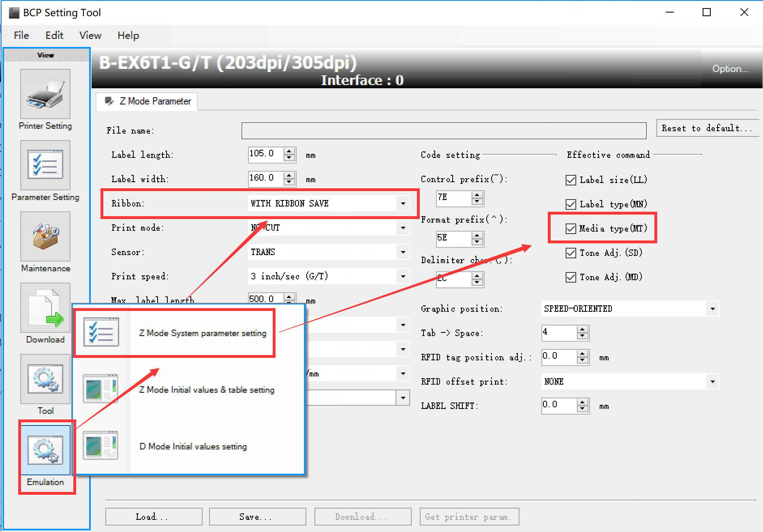The image size is (763, 532).
Task: Toggle Label size (LL) checkbox
Action: pyautogui.click(x=571, y=180)
